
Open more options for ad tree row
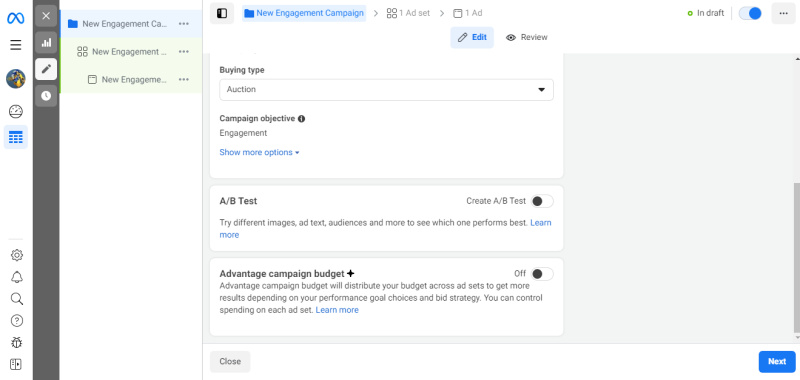coord(184,80)
